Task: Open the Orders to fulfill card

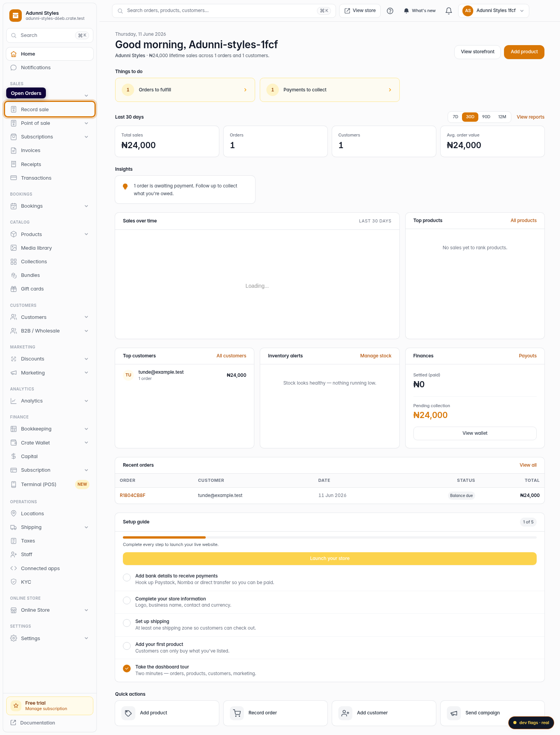Action: [x=185, y=90]
